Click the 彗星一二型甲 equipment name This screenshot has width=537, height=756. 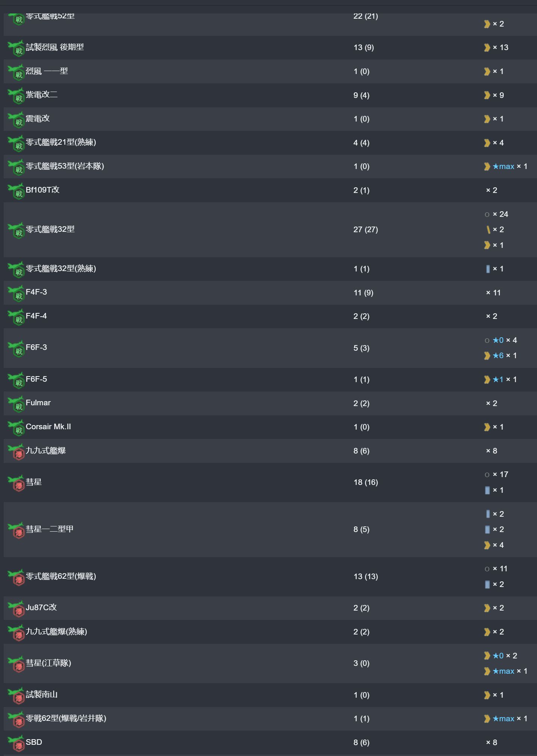pos(50,529)
